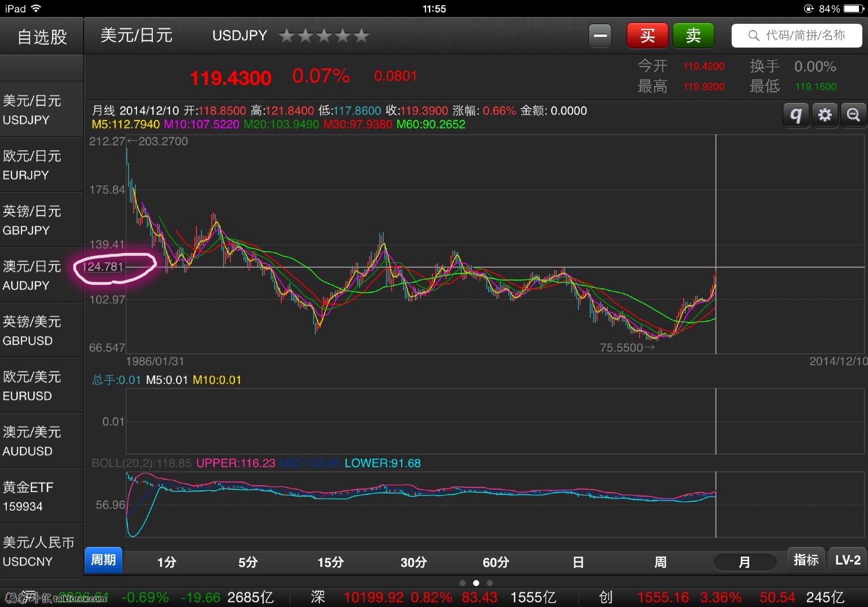Tap the current price 119.4300
The image size is (868, 607).
pos(230,78)
